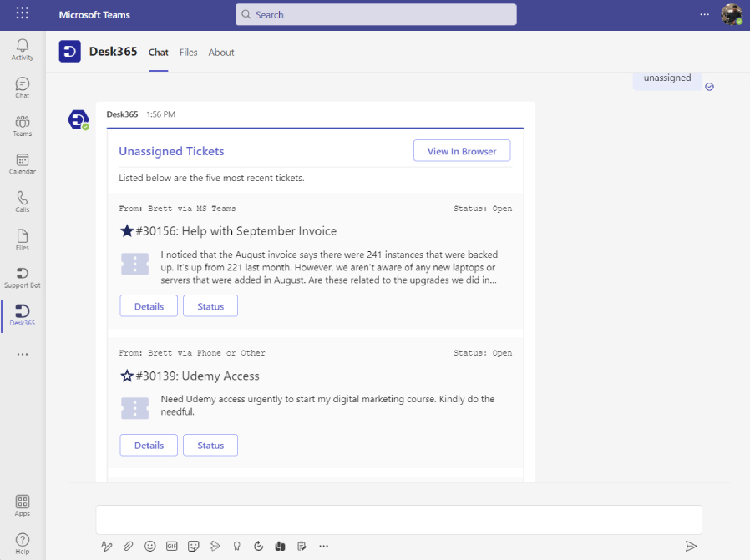Open Settings and more ellipsis in header
The width and height of the screenshot is (750, 560).
[705, 14]
